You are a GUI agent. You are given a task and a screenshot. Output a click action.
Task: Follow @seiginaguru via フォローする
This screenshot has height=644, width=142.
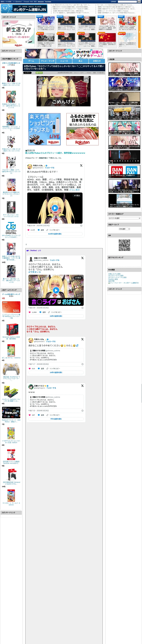coord(51,388)
